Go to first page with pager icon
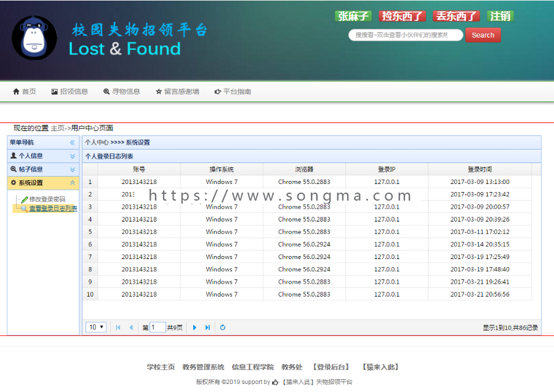The width and height of the screenshot is (554, 392). coord(118,327)
